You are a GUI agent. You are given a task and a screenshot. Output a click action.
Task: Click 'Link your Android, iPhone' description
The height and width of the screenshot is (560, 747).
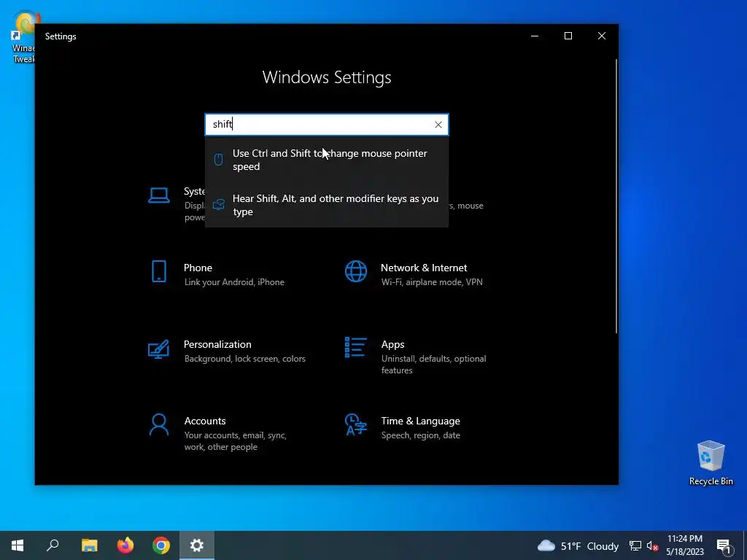pos(234,282)
